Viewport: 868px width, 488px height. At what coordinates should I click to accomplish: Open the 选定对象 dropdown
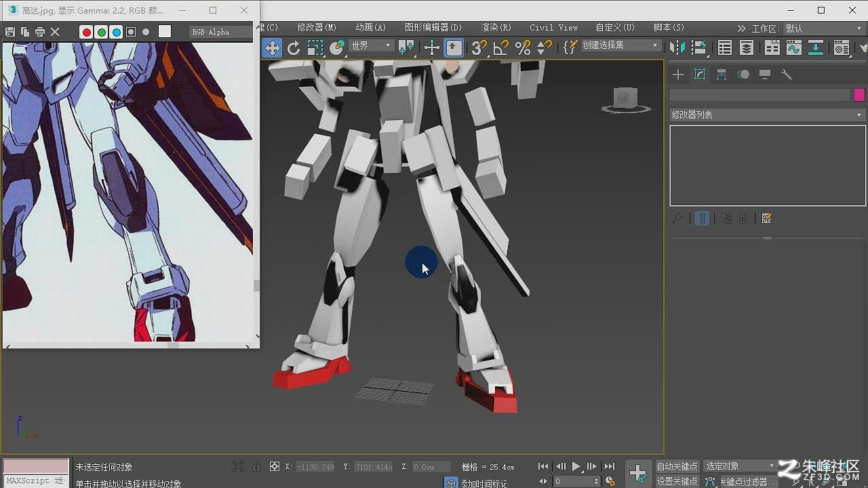[740, 466]
